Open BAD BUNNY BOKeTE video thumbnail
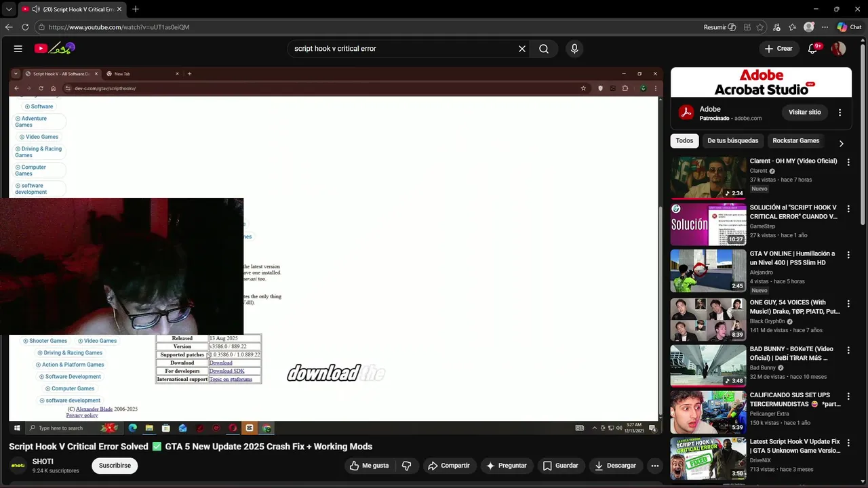The image size is (868, 488). tap(708, 365)
